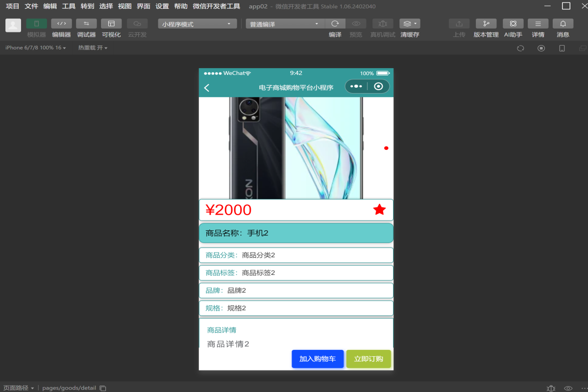Screen dimensions: 588x392
Task: Click the phone product image
Action: pos(295,148)
